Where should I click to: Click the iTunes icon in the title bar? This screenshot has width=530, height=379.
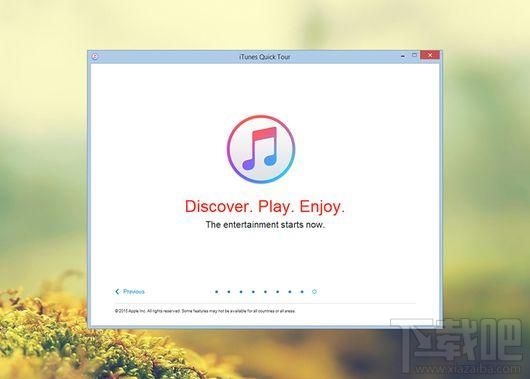pyautogui.click(x=95, y=56)
